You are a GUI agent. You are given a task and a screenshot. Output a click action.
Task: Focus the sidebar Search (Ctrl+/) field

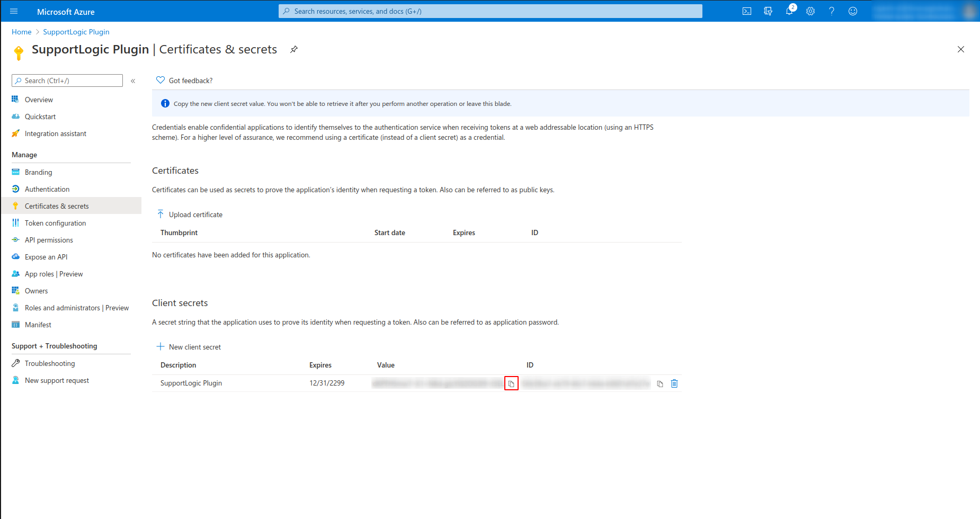pos(67,80)
